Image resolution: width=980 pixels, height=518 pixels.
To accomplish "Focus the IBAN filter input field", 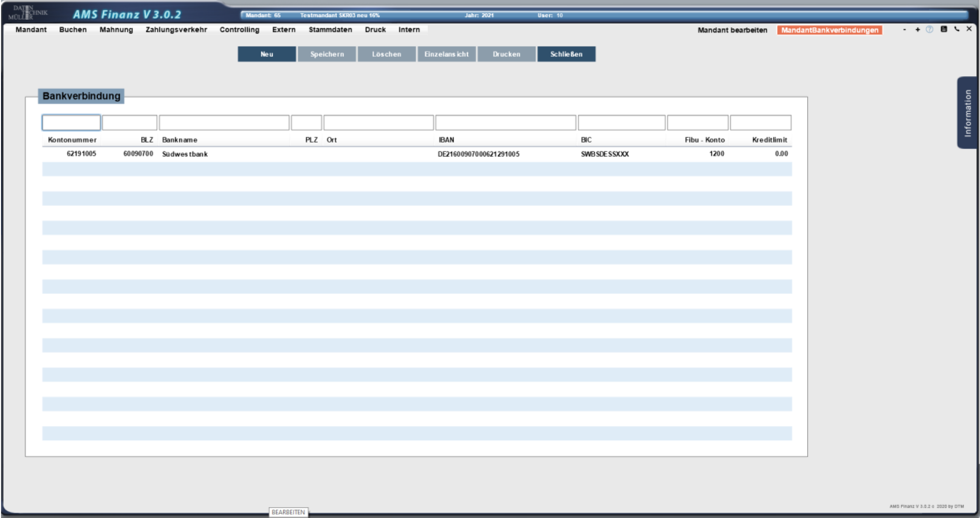I will (x=505, y=123).
